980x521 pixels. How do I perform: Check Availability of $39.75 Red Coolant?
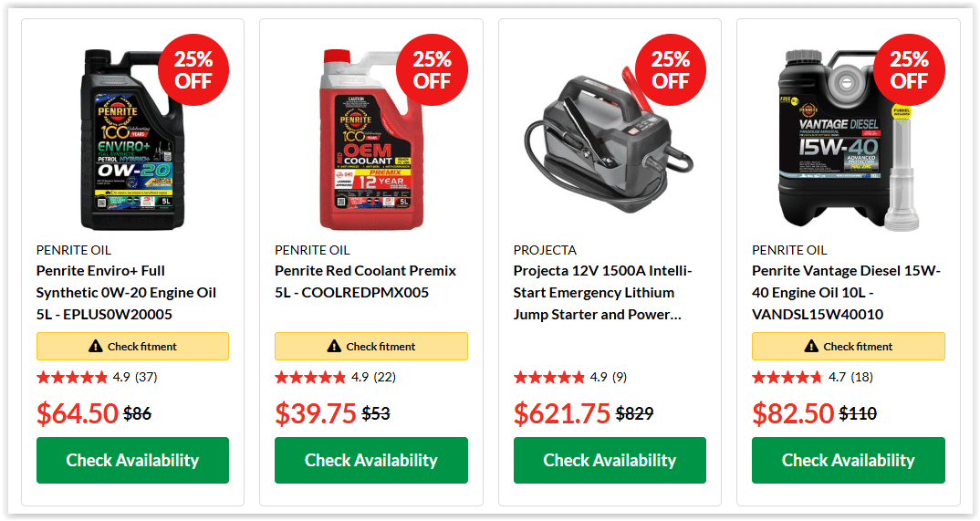[x=371, y=461]
